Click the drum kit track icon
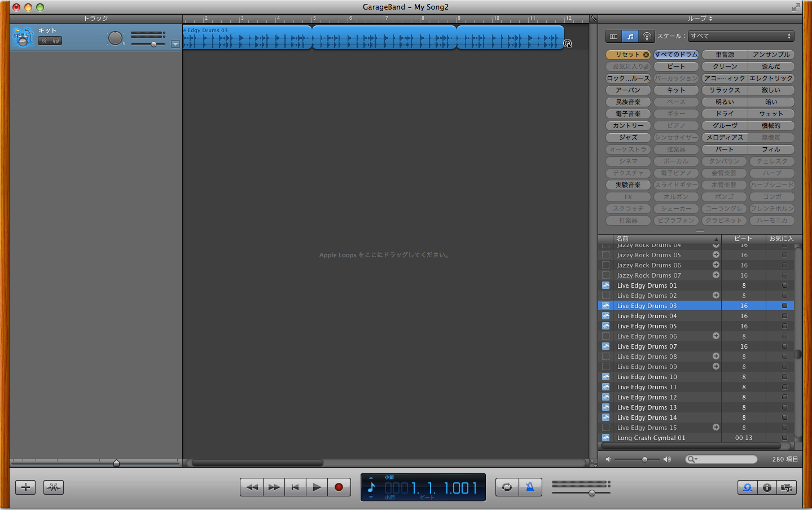 point(23,37)
